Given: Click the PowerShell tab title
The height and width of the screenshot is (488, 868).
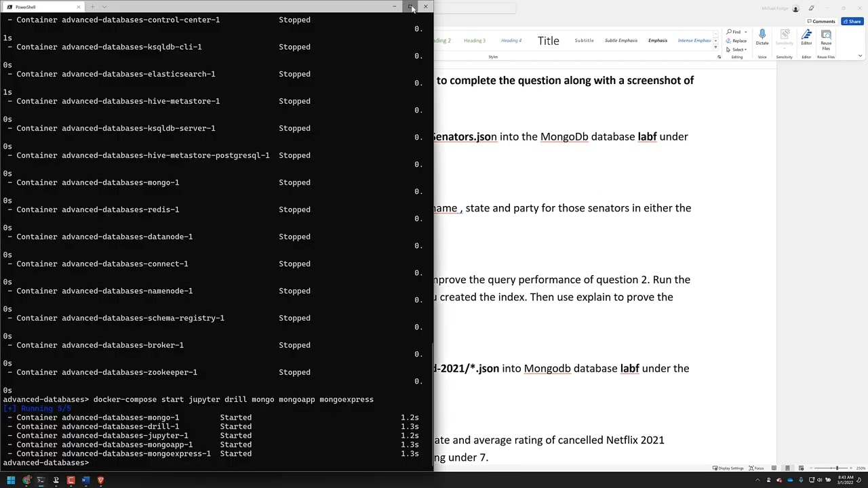Looking at the screenshot, I should tap(25, 7).
